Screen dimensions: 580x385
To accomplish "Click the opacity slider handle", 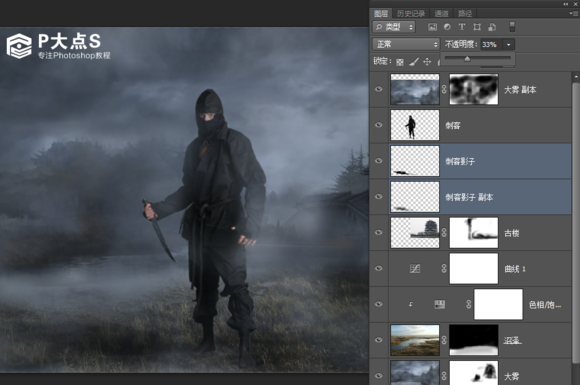I will 467,59.
